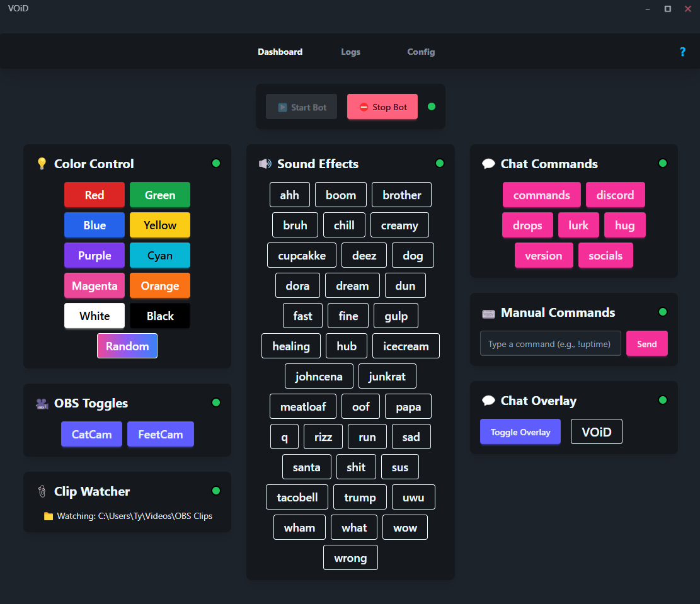
Task: Select the VOiD overlay button
Action: (597, 431)
